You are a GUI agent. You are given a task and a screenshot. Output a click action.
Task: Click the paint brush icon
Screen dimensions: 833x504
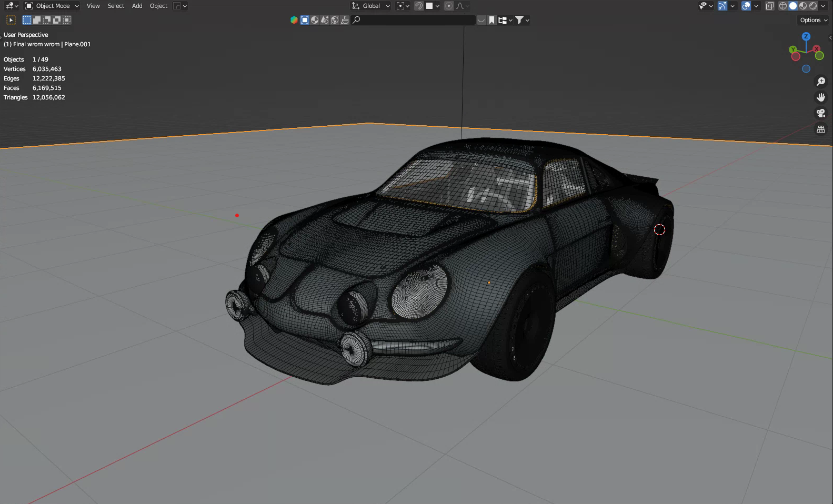tap(345, 20)
